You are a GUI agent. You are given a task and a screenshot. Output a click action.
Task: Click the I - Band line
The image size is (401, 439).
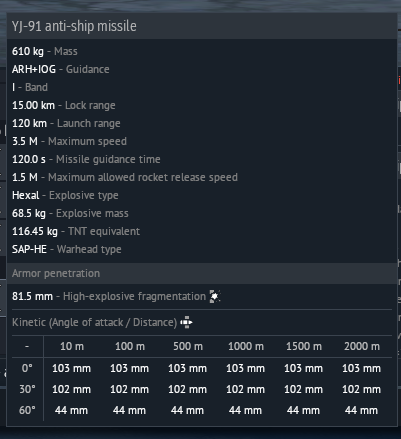(30, 87)
